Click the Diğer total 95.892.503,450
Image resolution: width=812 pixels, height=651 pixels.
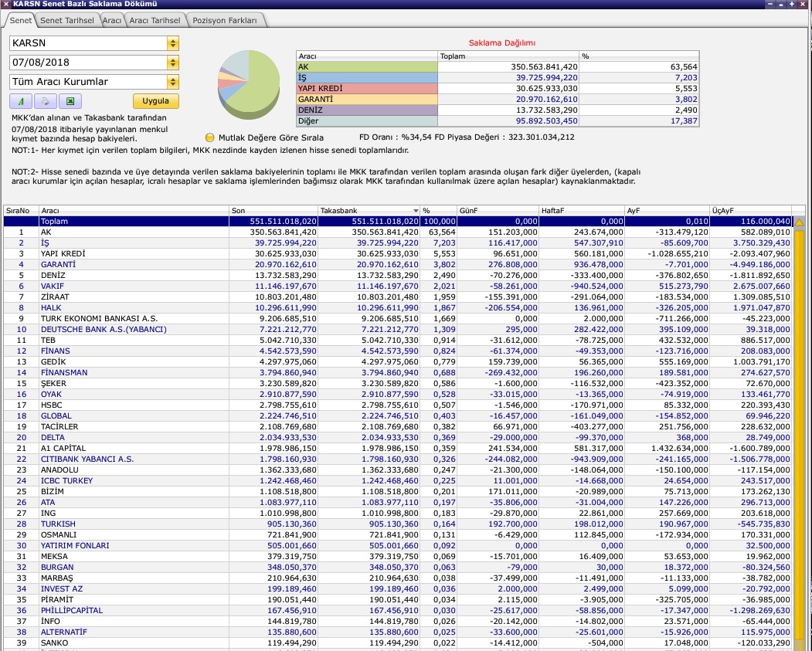tap(546, 121)
